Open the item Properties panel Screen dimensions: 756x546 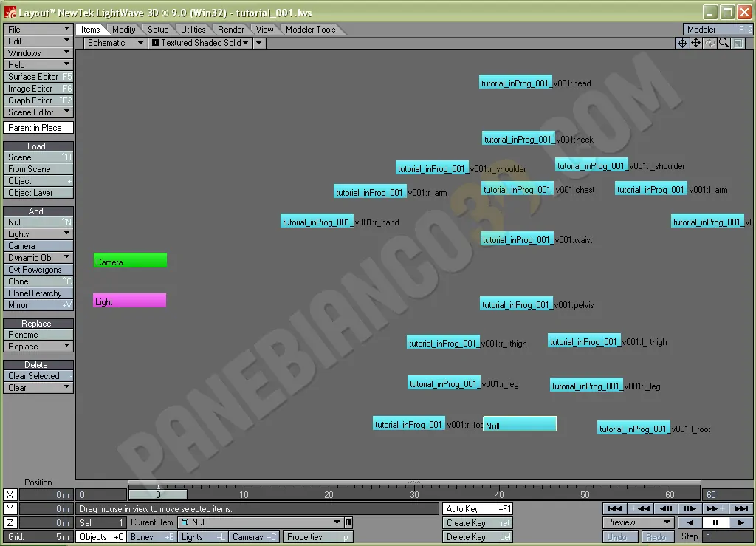(317, 537)
